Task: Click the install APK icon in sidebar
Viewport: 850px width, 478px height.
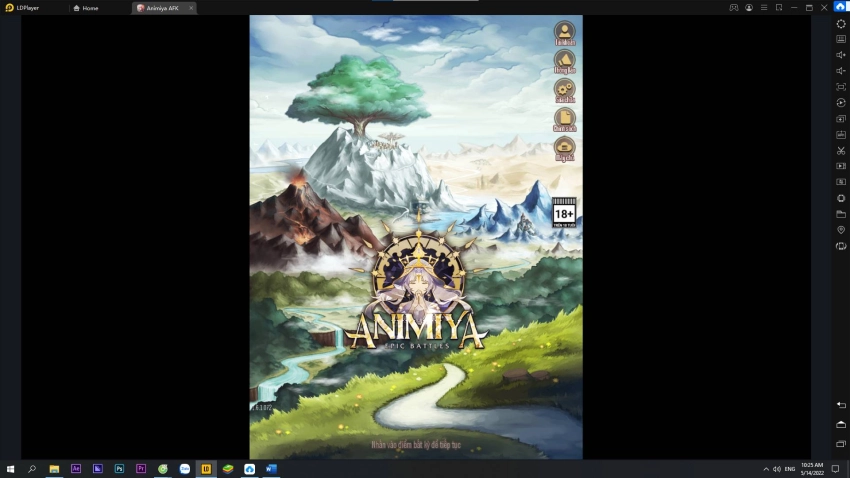Action: (x=841, y=134)
